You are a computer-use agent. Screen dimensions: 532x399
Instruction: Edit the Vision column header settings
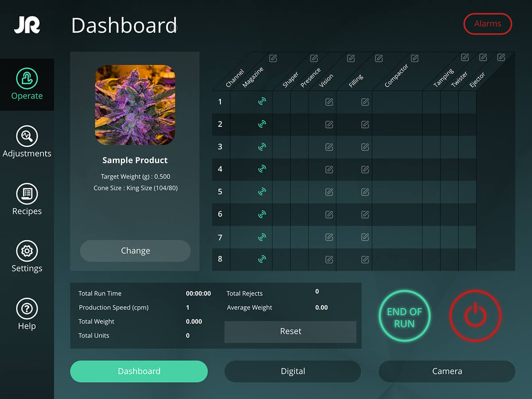pos(351,58)
